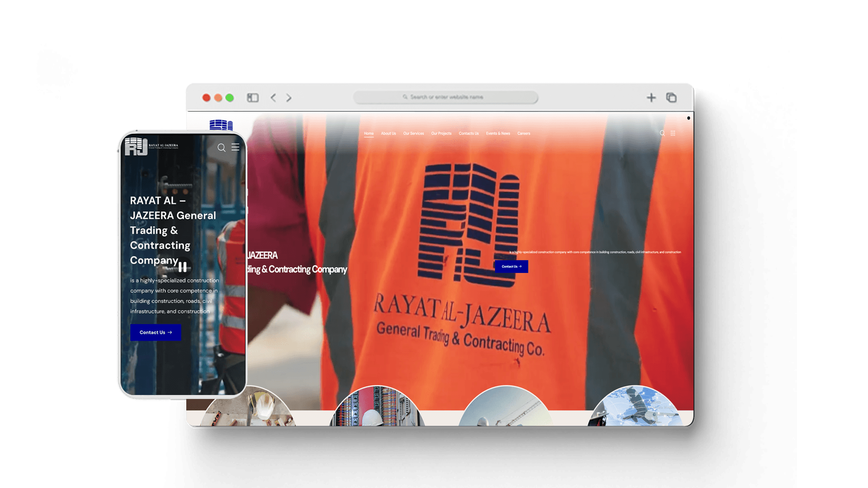
Task: Open the electrical panel worker circle thumbnail
Action: 377,406
